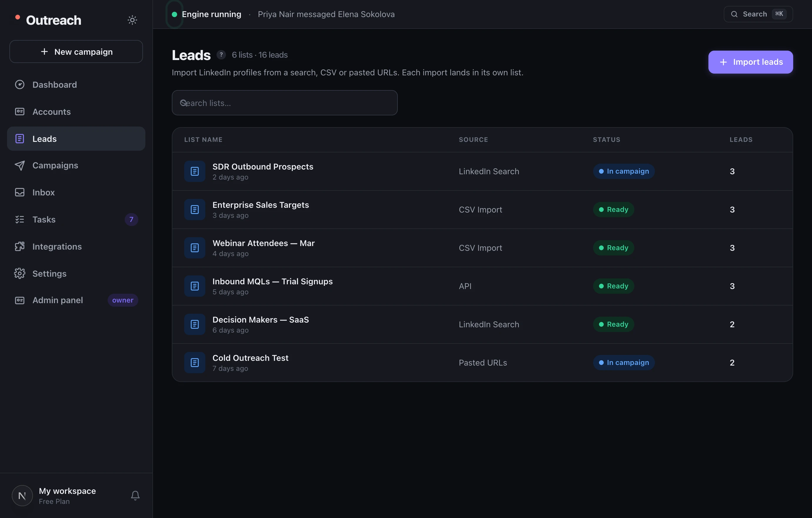Click the workspace avatar N
The image size is (812, 518).
(x=22, y=495)
